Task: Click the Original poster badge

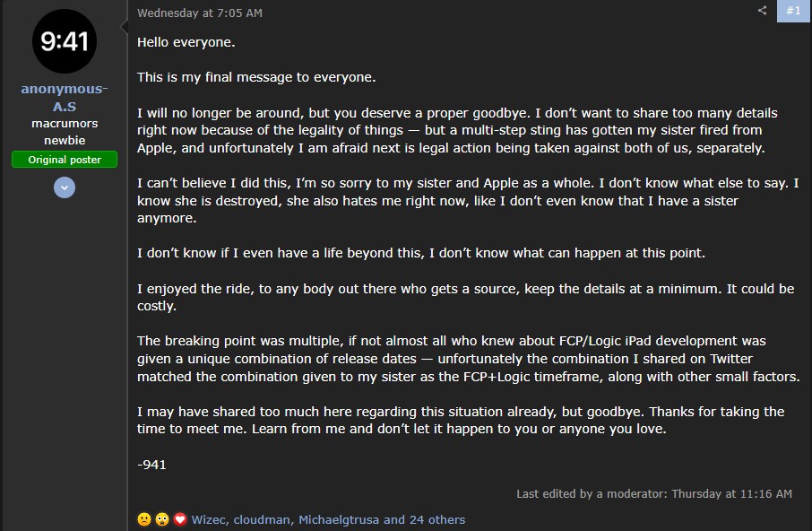Action: pos(65,160)
